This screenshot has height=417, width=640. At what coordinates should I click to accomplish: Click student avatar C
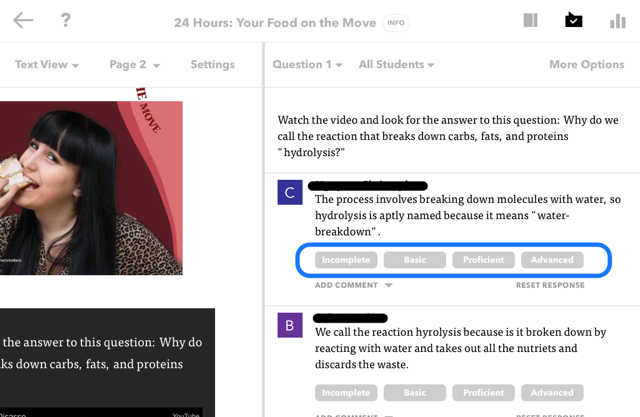pyautogui.click(x=290, y=192)
